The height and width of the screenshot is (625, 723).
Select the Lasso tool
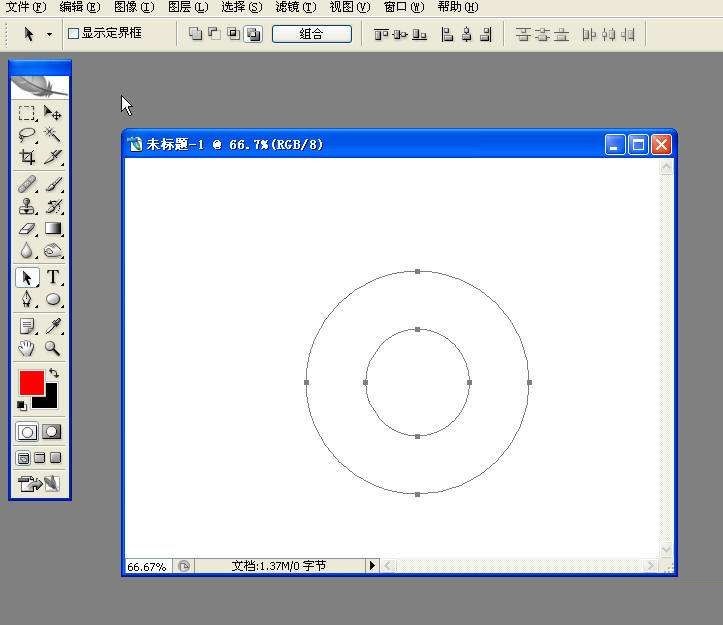[27, 135]
